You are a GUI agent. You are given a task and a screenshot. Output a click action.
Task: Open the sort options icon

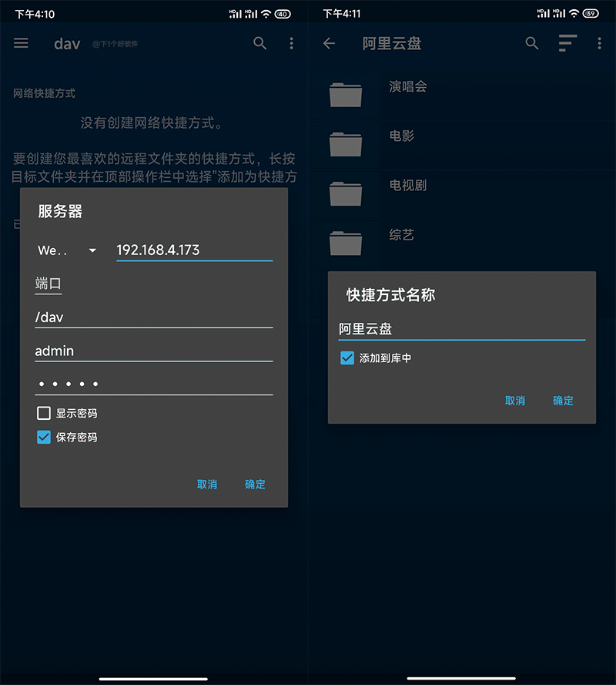(x=567, y=43)
